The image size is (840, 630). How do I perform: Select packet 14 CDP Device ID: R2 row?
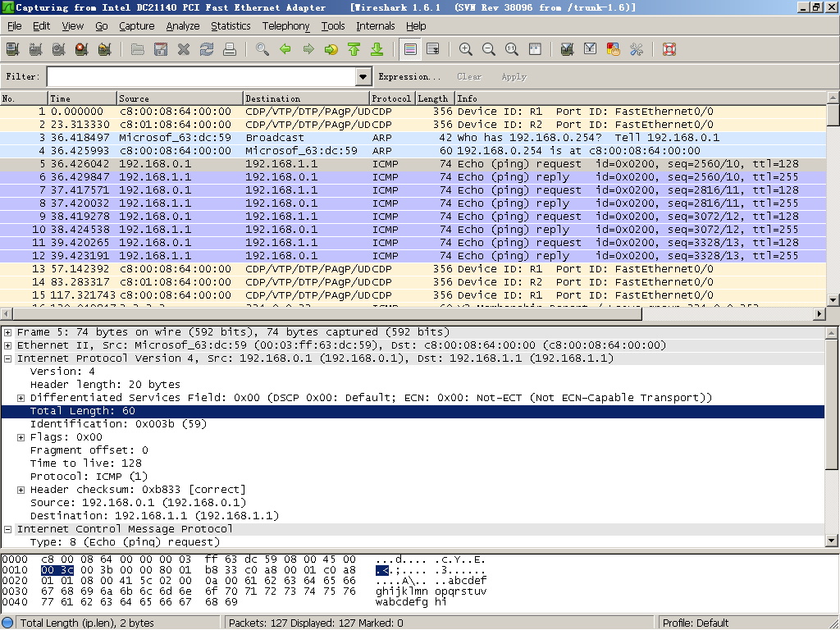click(413, 282)
